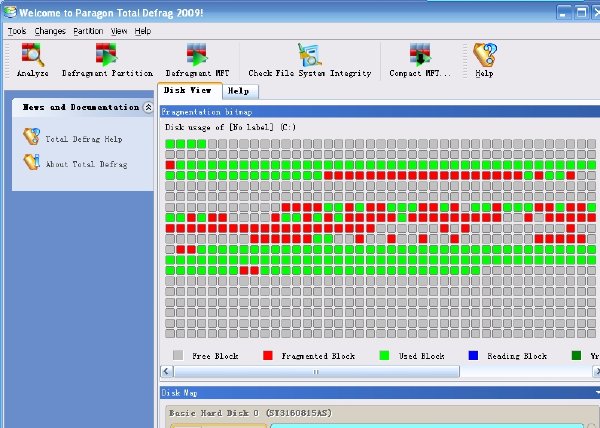This screenshot has width=600, height=428.
Task: Click the Fragmentation bitmap panel header
Action: click(380, 112)
